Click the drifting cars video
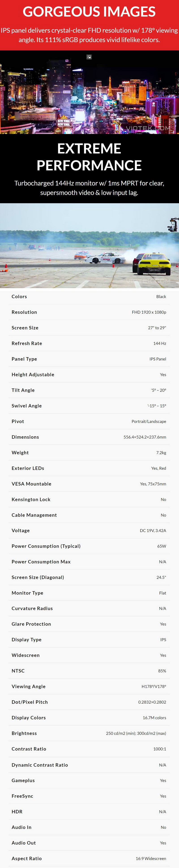Viewport: 179px width, 868px height. point(89,246)
